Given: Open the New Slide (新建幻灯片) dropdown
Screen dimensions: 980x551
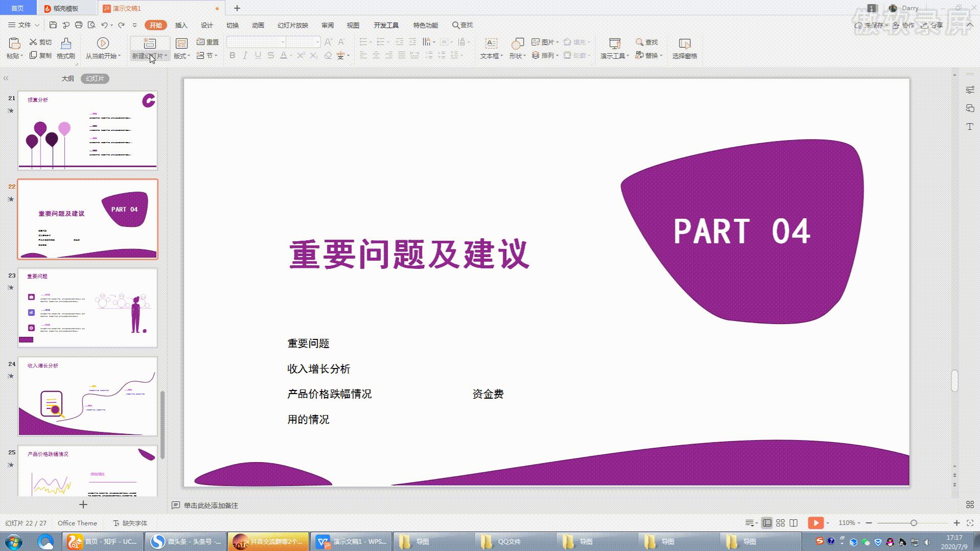Looking at the screenshot, I should click(x=150, y=56).
